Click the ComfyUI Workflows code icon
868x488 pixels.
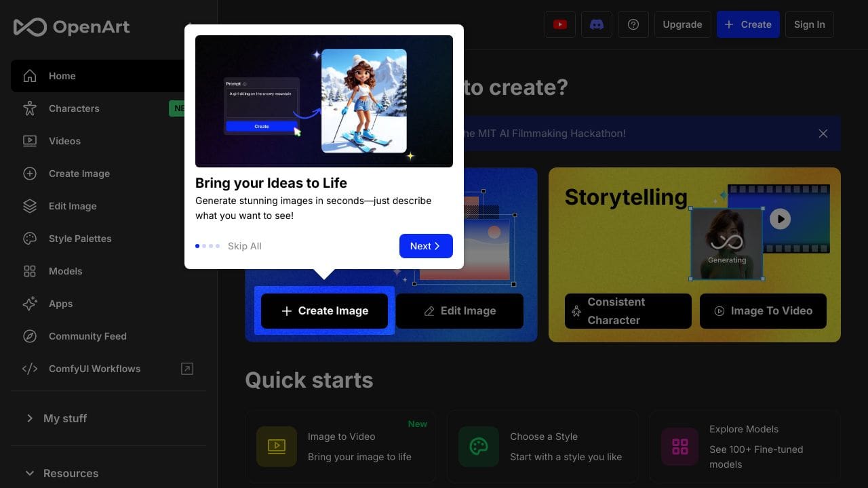[x=30, y=369]
